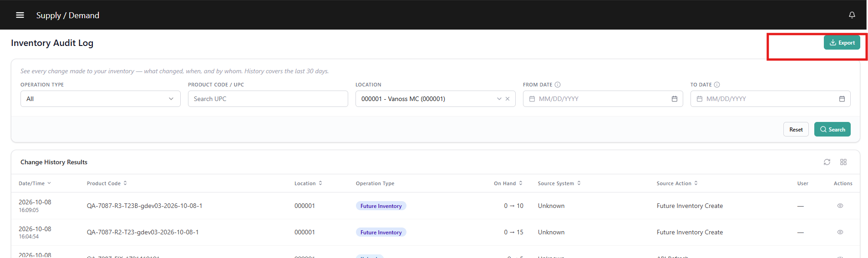
Task: Refresh the Change History Results
Action: [827, 162]
